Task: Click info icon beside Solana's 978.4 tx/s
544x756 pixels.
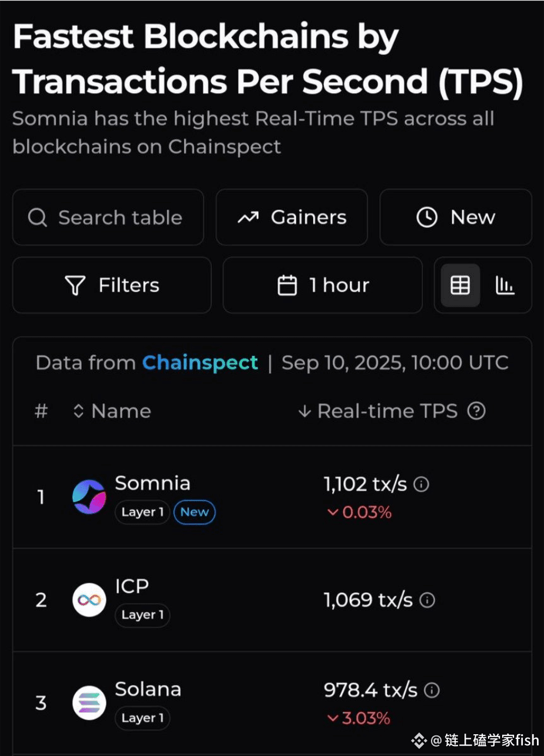Action: pyautogui.click(x=432, y=690)
